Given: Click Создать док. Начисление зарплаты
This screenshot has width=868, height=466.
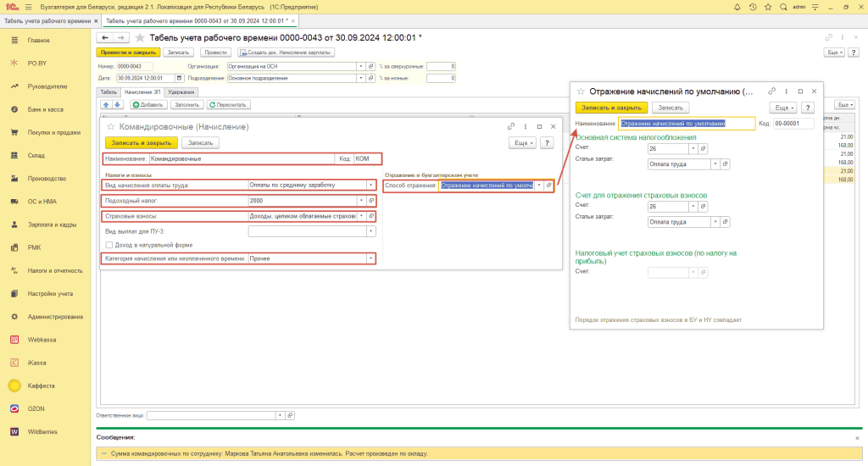Looking at the screenshot, I should point(285,53).
